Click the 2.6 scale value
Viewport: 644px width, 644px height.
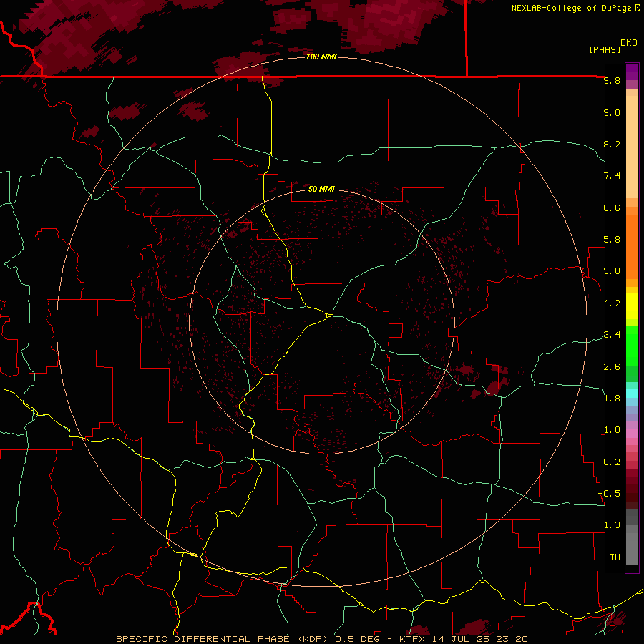coord(612,367)
